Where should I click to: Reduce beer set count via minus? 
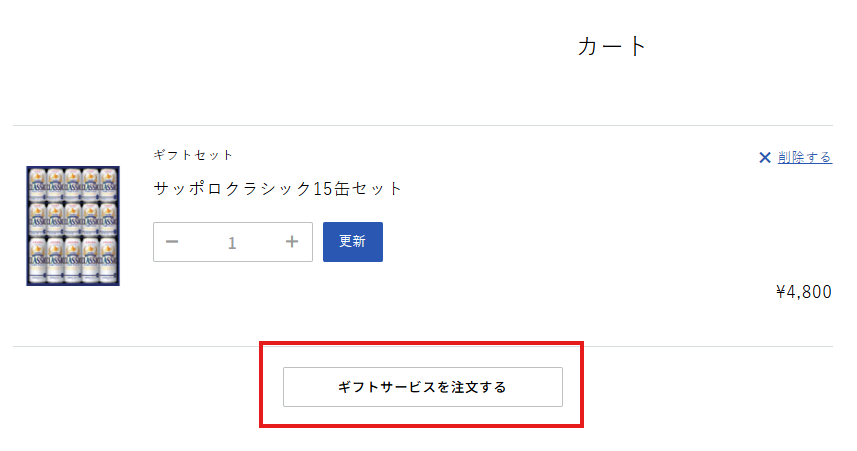coord(172,242)
